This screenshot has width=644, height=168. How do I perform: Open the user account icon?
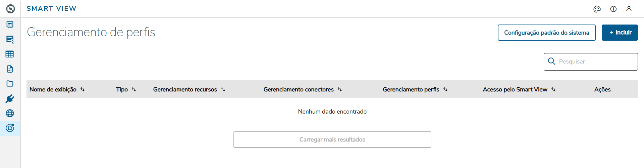[629, 9]
